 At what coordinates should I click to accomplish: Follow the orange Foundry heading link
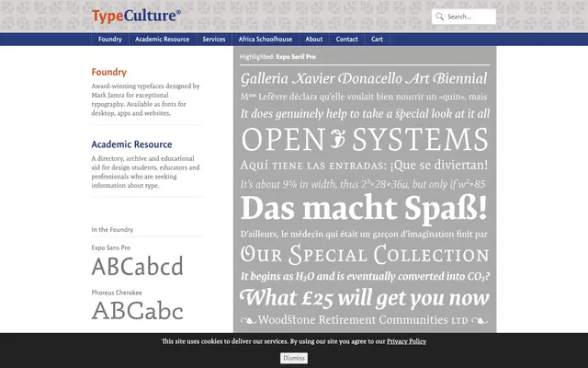click(x=108, y=72)
